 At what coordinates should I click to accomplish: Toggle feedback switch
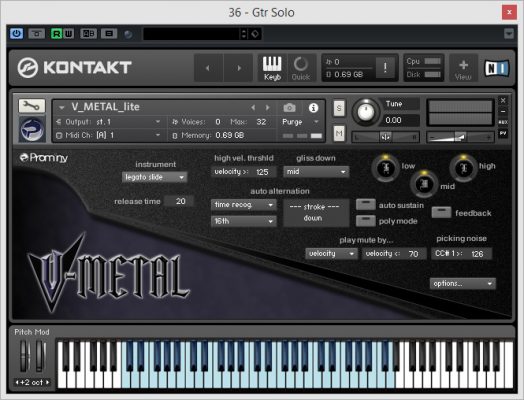(441, 213)
